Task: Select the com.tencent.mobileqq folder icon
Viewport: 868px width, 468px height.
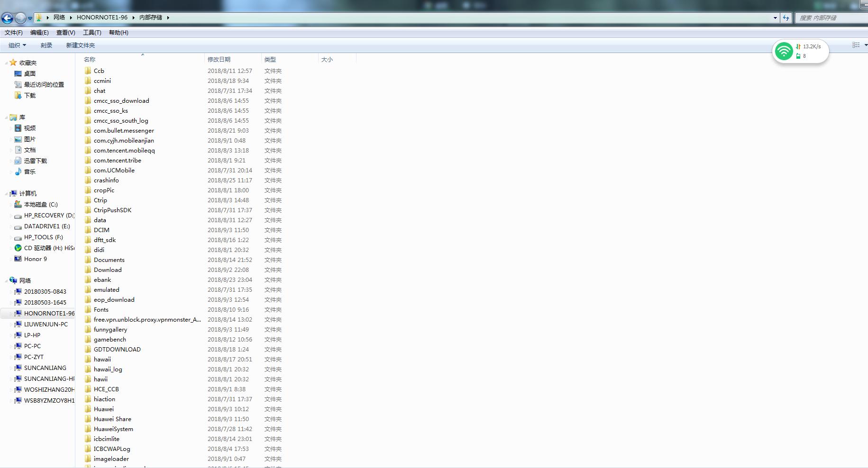Action: tap(88, 150)
